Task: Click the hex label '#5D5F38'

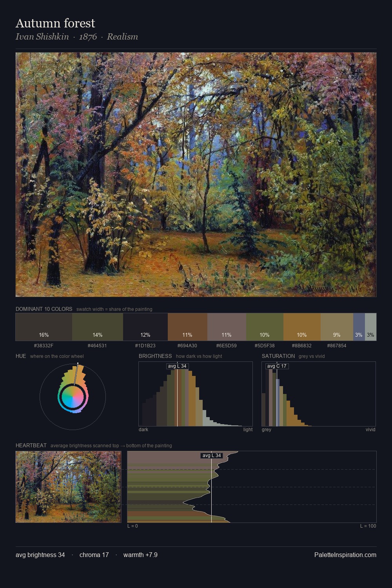Action: pyautogui.click(x=265, y=346)
